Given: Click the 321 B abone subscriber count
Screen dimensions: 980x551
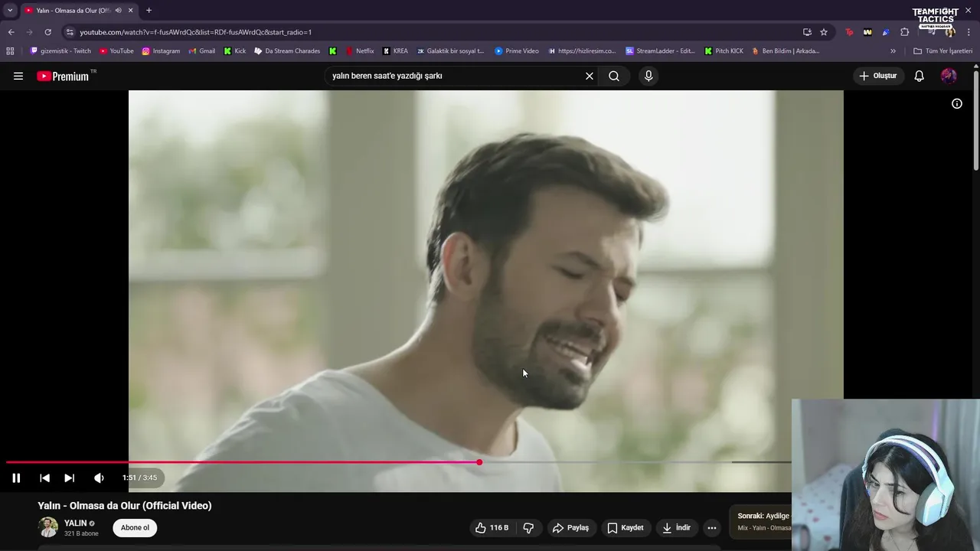Looking at the screenshot, I should [81, 533].
